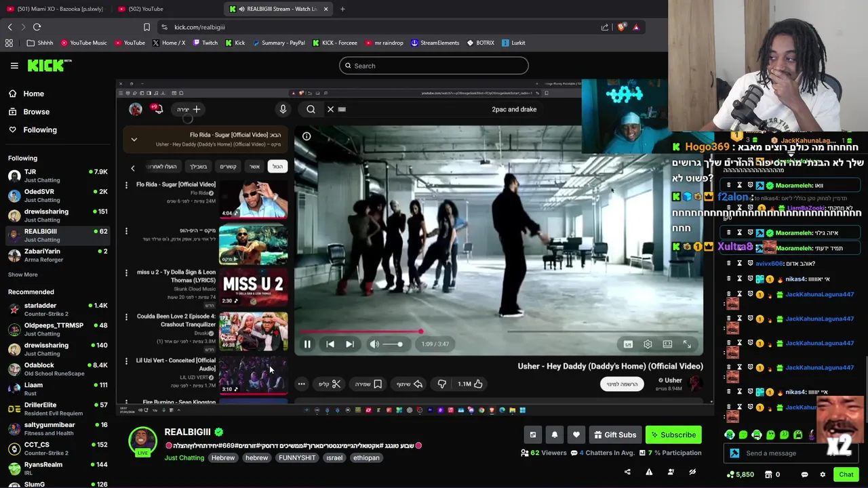
Task: Subscribe to REALBIGIII on Kick
Action: click(673, 434)
